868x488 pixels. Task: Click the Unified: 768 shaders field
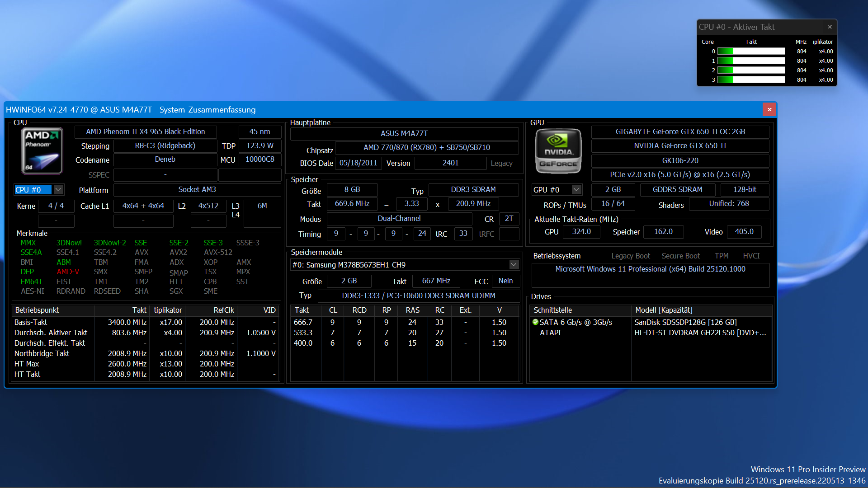coord(729,204)
